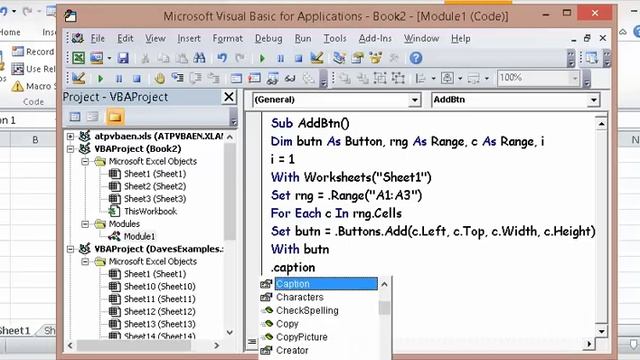Select Sheet12 (Sheet12) in the project tree
640x360 pixels.
click(x=160, y=311)
